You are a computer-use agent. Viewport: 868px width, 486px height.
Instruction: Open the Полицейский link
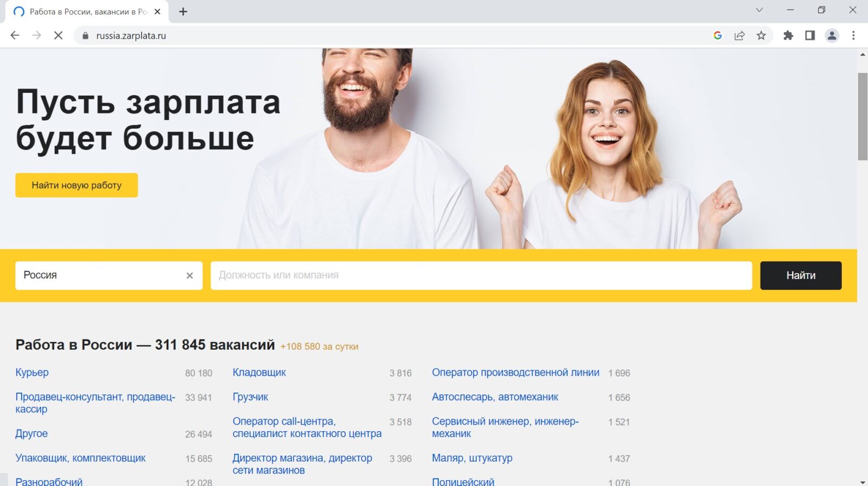pos(463,482)
